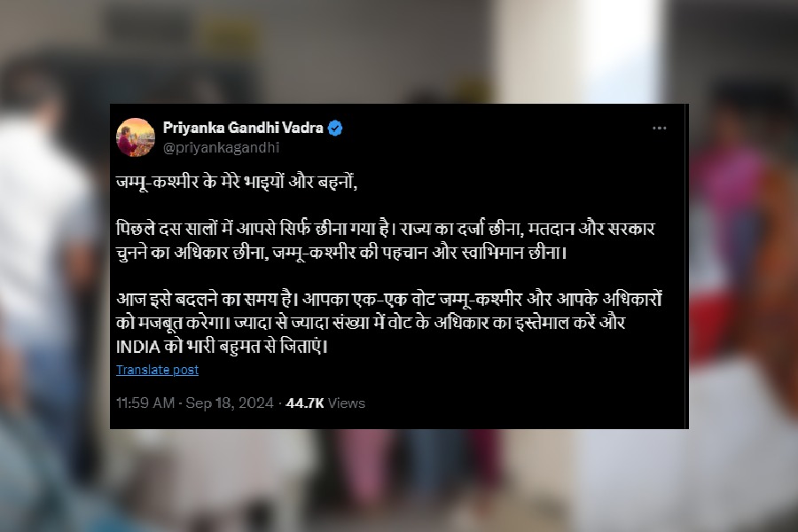
Task: Open Priyanka Gandhi Vadra's profile avatar
Action: [135, 137]
